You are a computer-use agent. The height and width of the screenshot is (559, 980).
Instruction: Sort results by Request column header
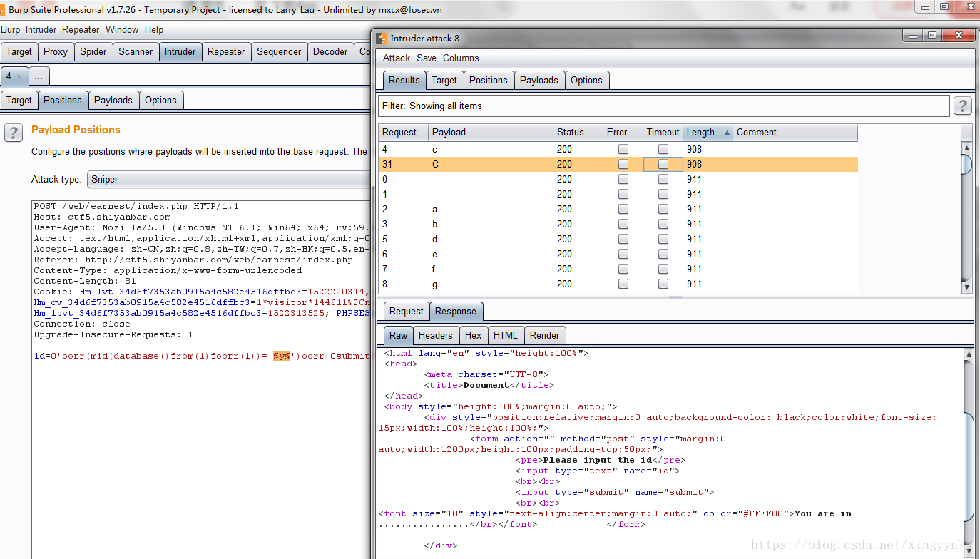tap(403, 132)
